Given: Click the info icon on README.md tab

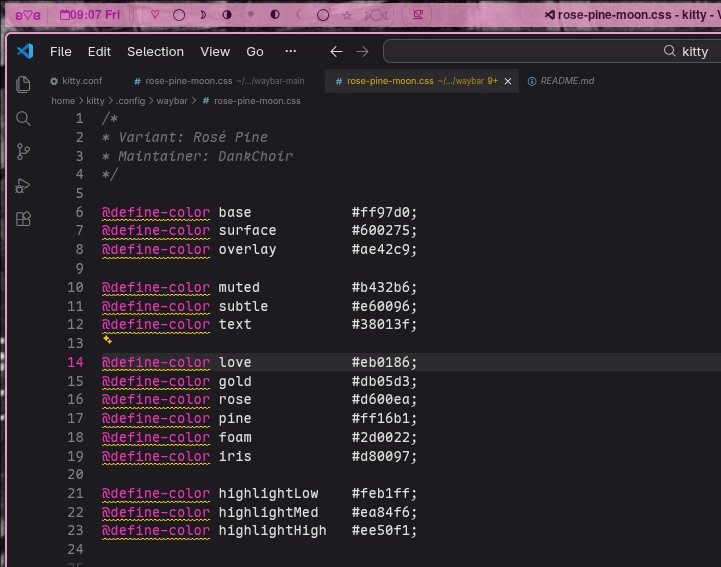Looking at the screenshot, I should [x=532, y=81].
